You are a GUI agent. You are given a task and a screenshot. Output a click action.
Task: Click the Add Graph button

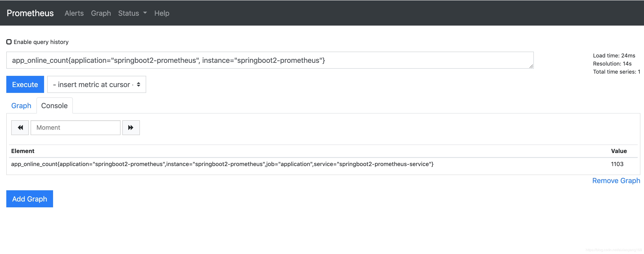tap(29, 199)
